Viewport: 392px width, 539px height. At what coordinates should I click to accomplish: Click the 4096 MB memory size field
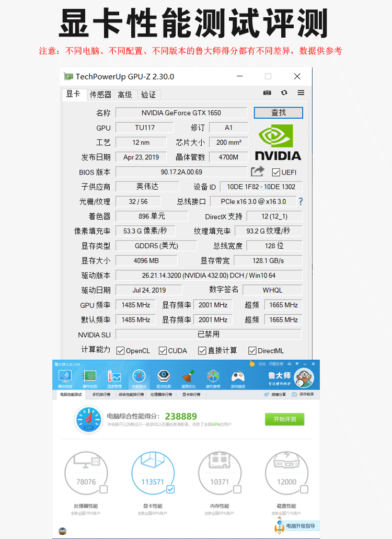tap(146, 260)
